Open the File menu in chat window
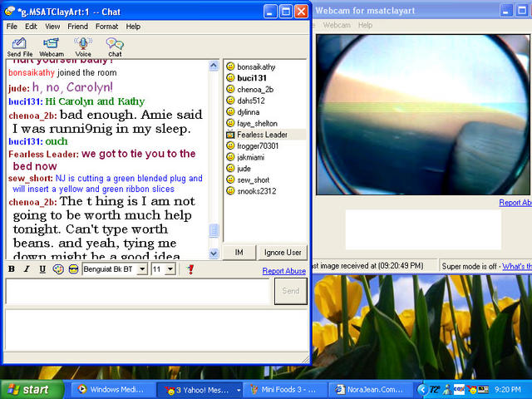The height and width of the screenshot is (399, 532). [12, 27]
